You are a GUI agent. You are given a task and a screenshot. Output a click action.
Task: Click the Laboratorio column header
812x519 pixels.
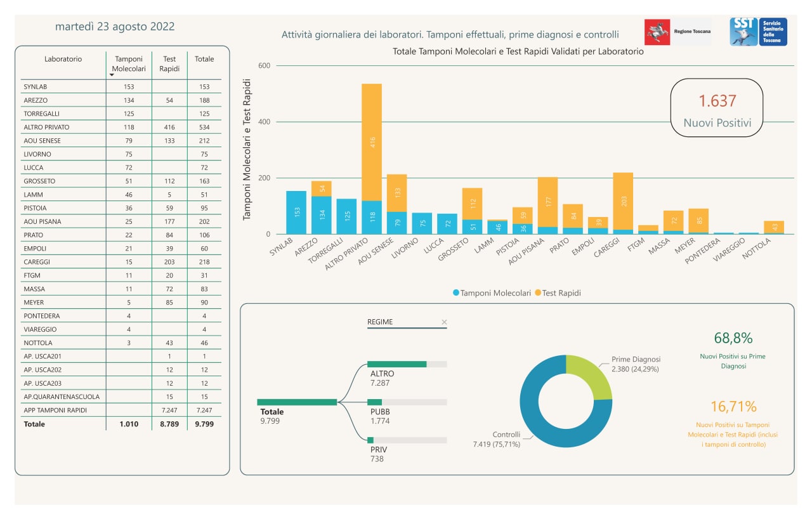click(63, 59)
